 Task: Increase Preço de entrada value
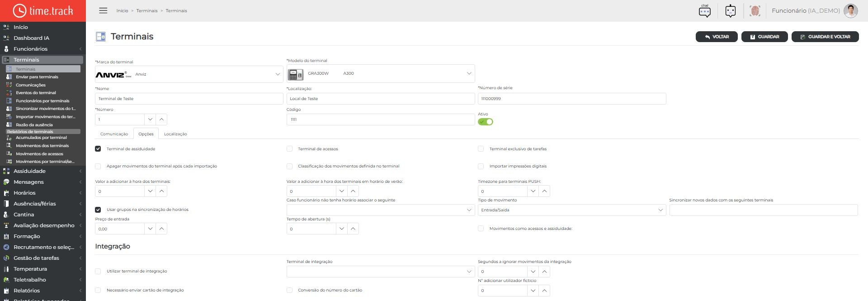[x=161, y=229]
